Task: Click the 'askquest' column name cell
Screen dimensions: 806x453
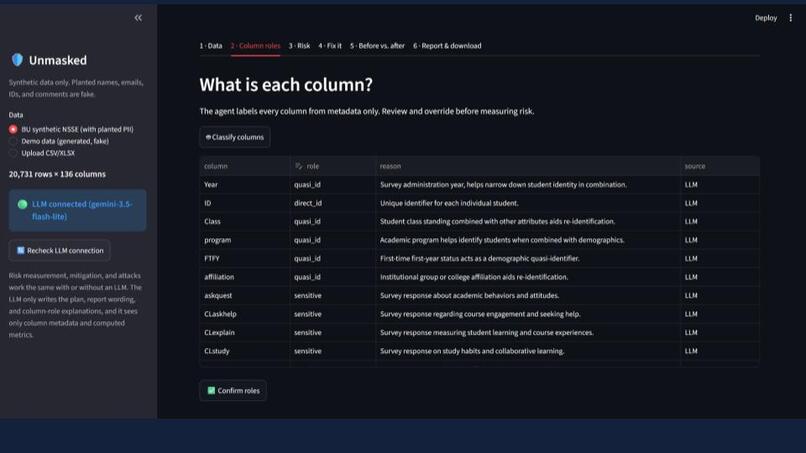Action: (x=244, y=296)
